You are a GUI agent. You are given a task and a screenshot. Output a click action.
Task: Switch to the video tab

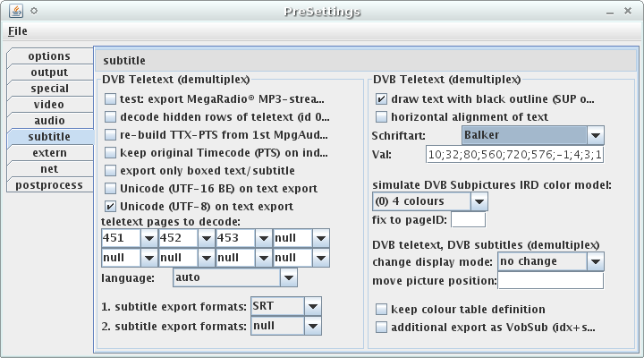[x=49, y=105]
